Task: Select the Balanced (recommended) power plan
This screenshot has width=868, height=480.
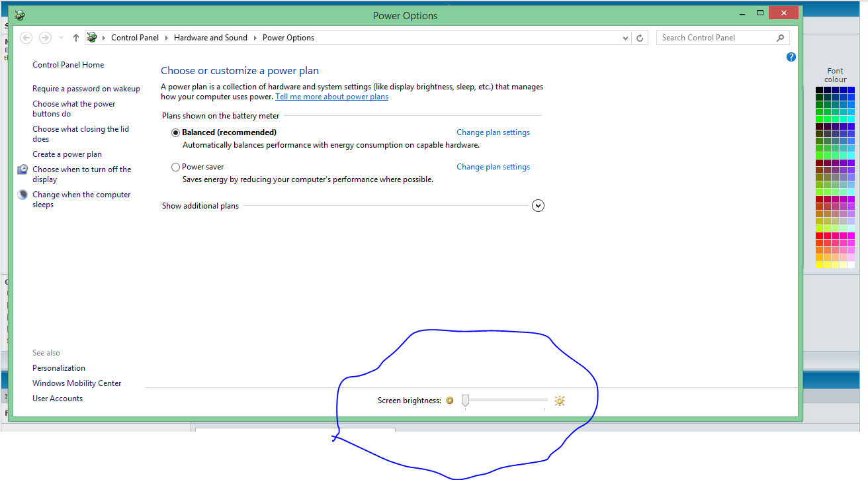Action: (x=175, y=132)
